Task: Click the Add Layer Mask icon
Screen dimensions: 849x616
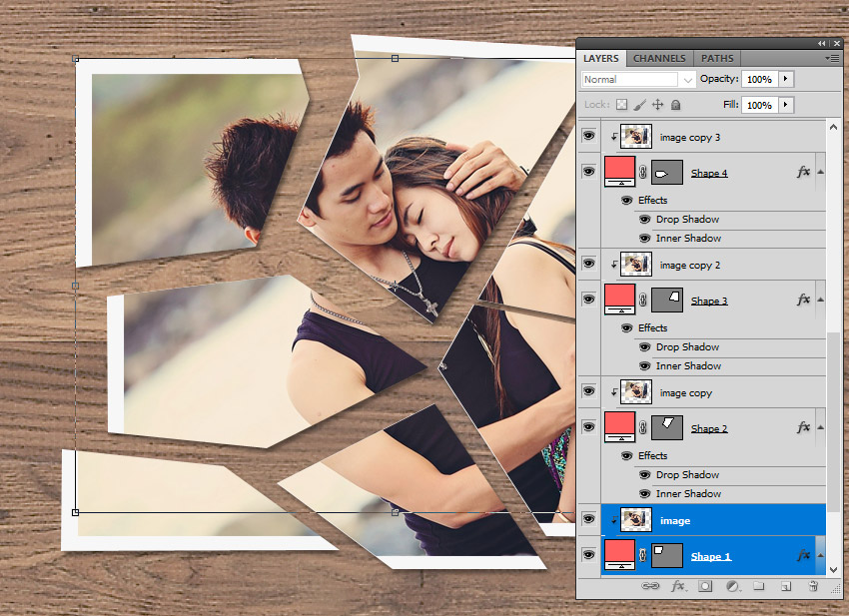Action: click(x=704, y=587)
